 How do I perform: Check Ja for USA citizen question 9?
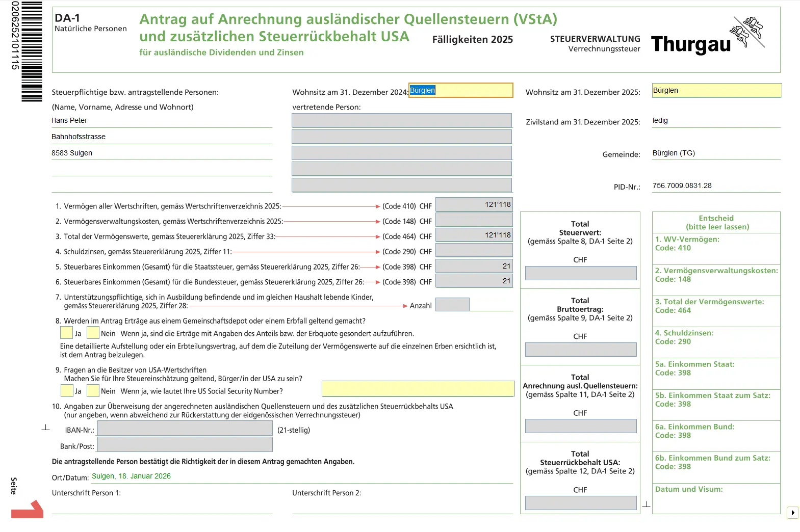tap(66, 391)
